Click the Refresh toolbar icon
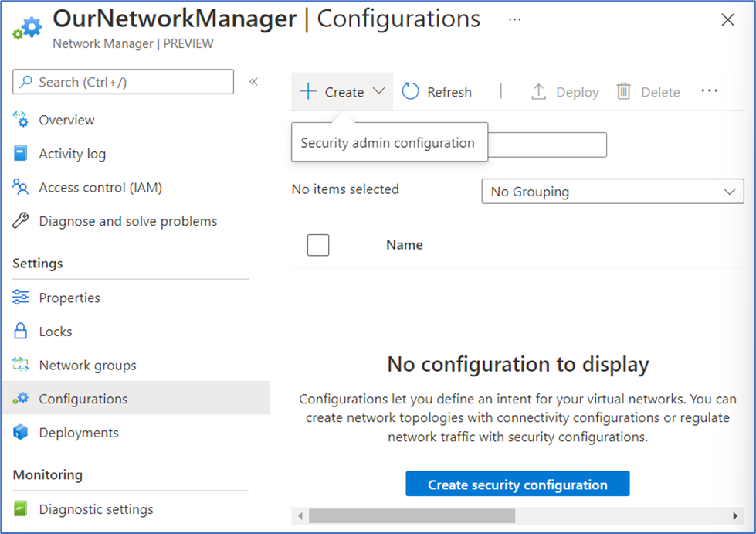The width and height of the screenshot is (756, 534). (411, 92)
